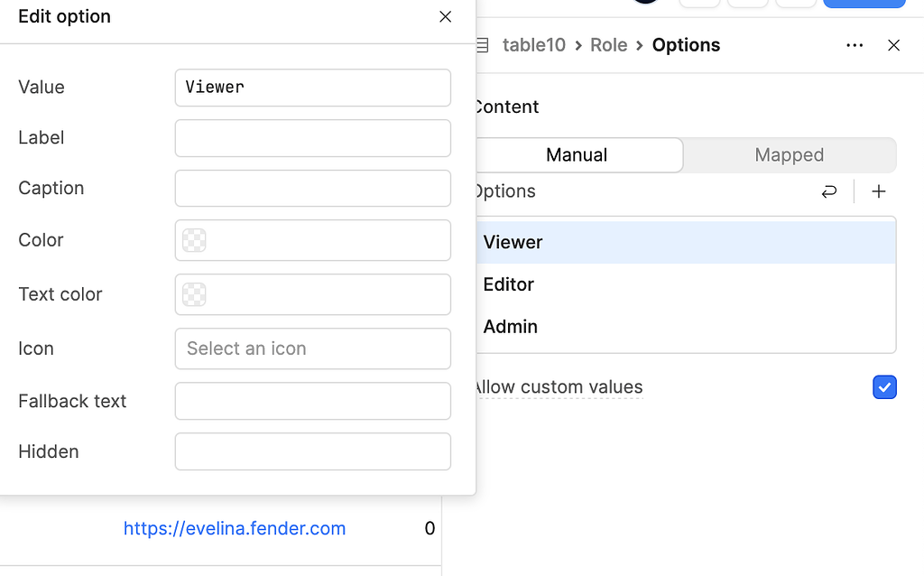Open the Role breadcrumb item
924x576 pixels.
pos(608,45)
